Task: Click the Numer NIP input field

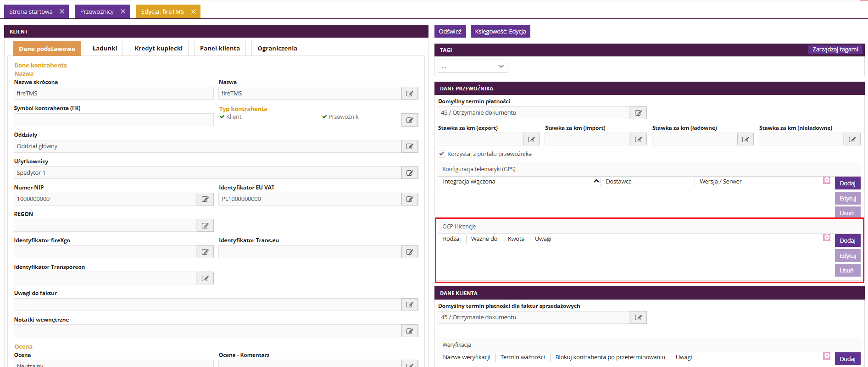Action: 106,199
